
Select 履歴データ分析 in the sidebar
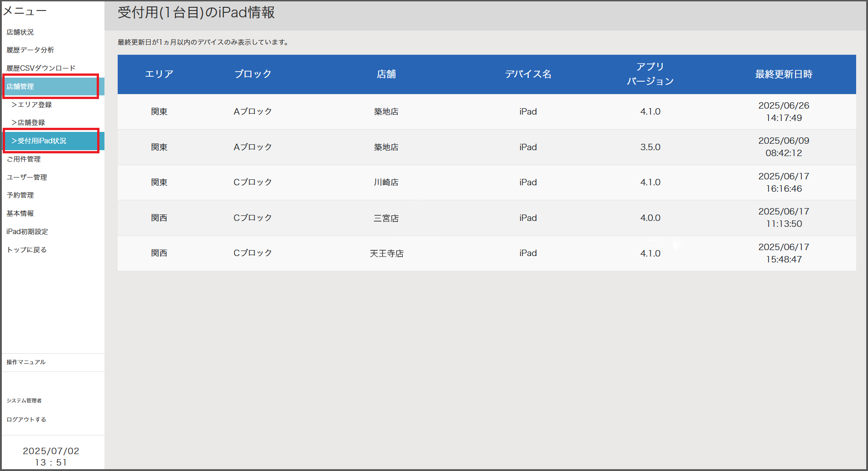pyautogui.click(x=30, y=50)
